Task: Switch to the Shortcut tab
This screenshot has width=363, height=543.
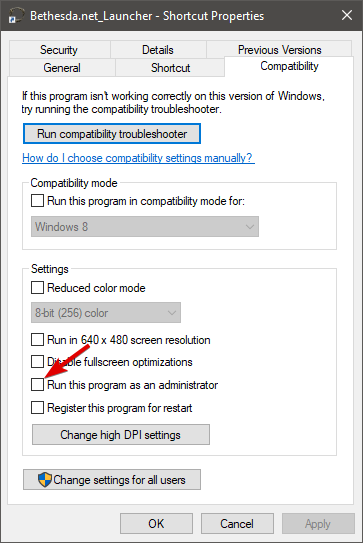Action: pos(170,68)
